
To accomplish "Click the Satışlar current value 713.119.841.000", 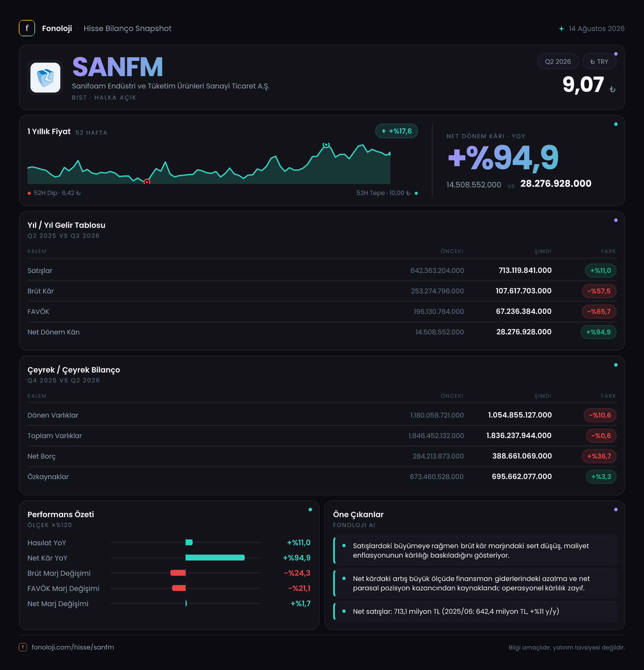I will coord(525,270).
